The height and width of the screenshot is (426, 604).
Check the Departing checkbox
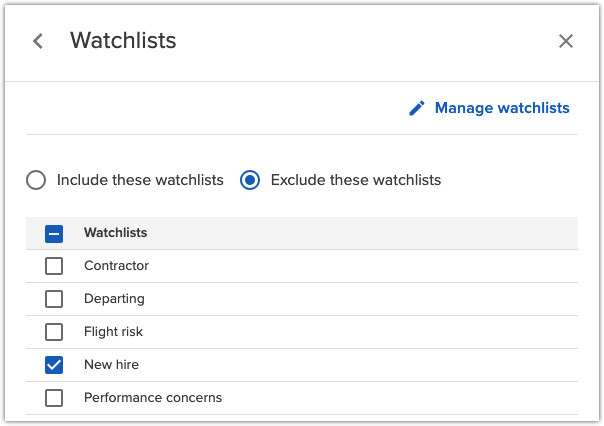[54, 299]
